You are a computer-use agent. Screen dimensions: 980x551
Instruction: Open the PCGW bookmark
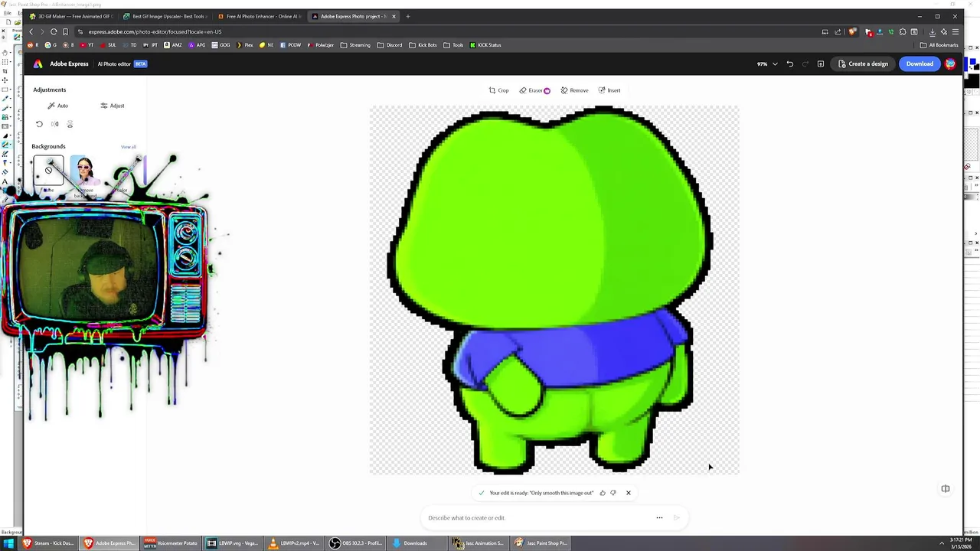click(x=291, y=45)
